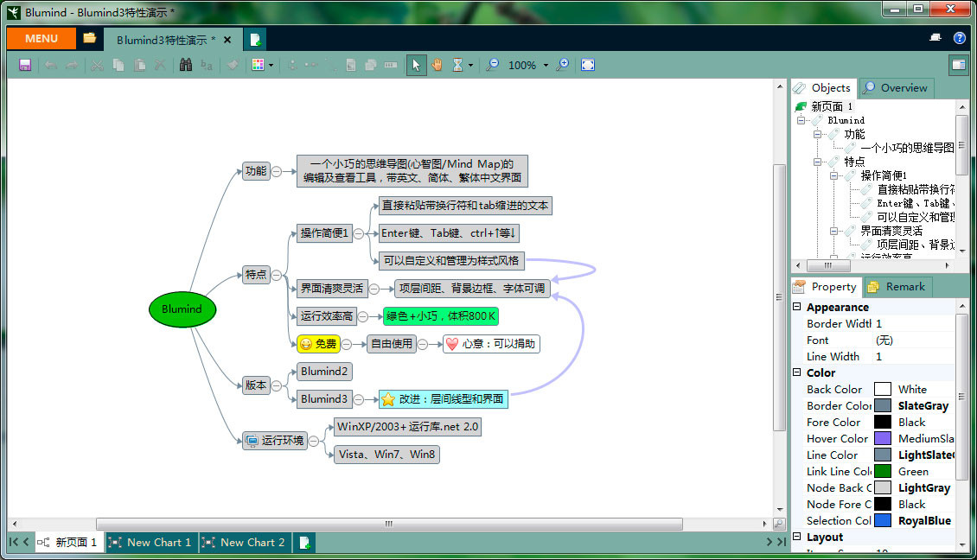This screenshot has height=560, width=977.
Task: Close the Blumind3特性演示 document tab
Action: pyautogui.click(x=227, y=40)
